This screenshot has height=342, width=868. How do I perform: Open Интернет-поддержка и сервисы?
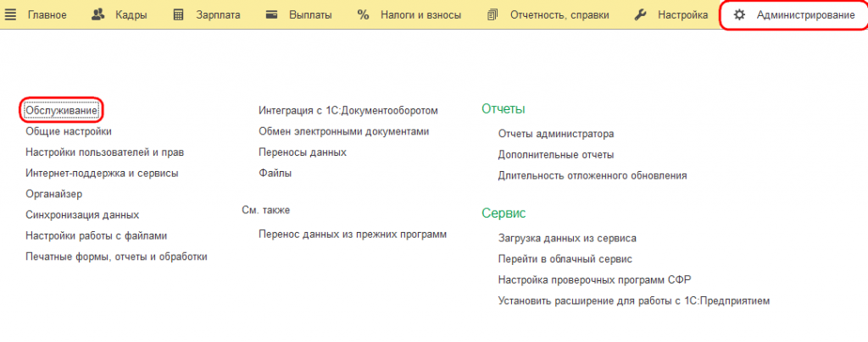click(x=102, y=173)
